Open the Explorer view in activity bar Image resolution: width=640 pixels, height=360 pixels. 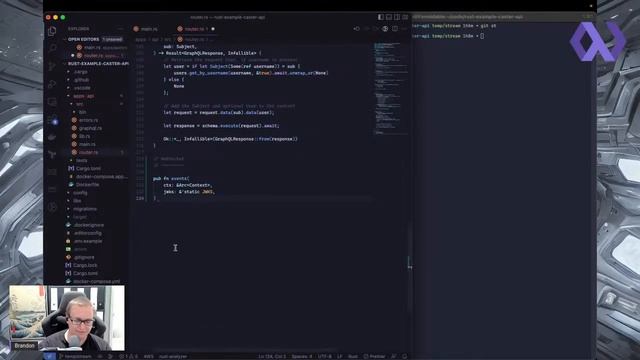[52, 31]
